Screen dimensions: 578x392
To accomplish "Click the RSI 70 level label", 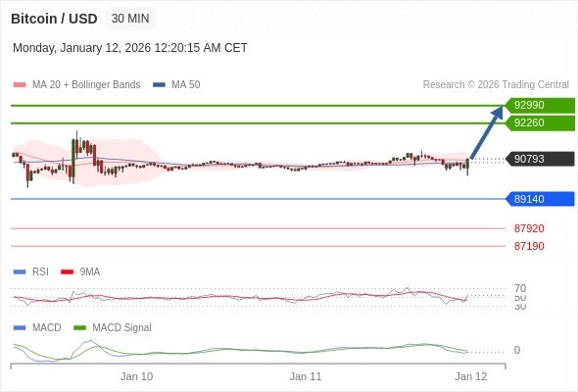I will [520, 288].
